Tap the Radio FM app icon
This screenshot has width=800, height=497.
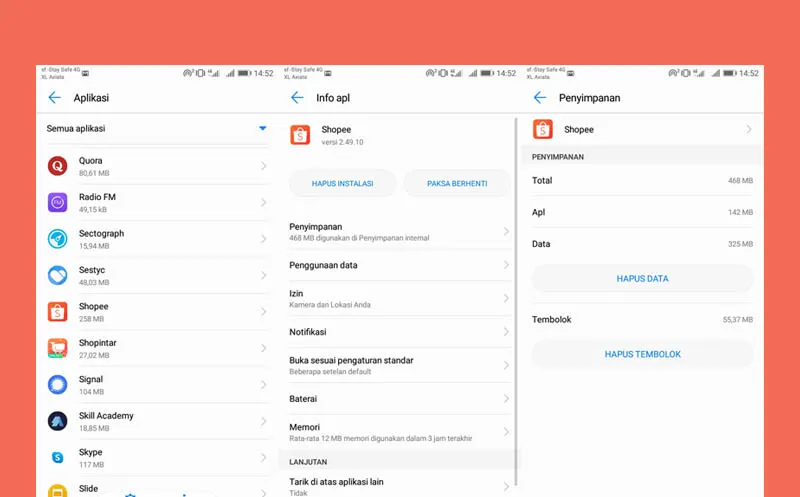point(58,202)
